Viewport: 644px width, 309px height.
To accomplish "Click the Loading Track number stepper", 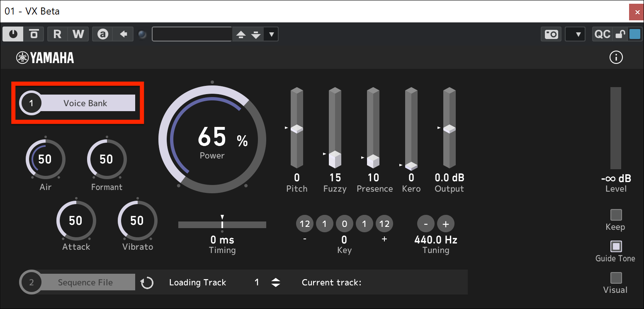I will pyautogui.click(x=276, y=282).
